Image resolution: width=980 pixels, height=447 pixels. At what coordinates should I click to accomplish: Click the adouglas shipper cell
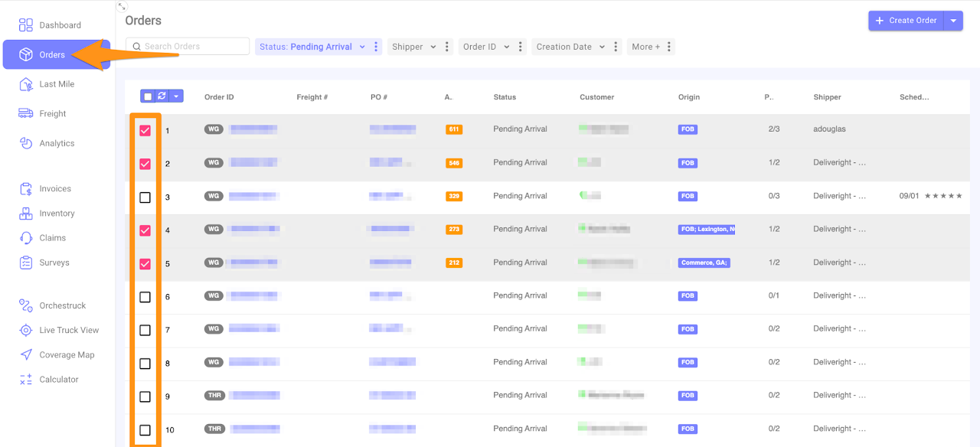coord(829,129)
